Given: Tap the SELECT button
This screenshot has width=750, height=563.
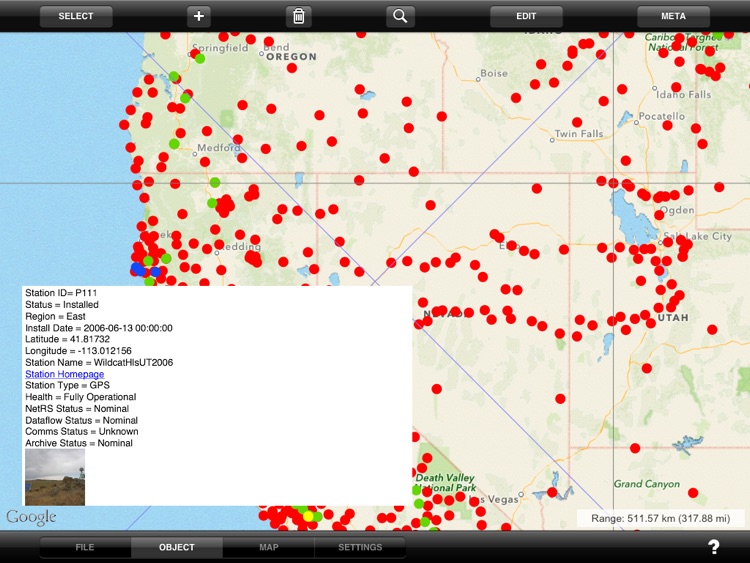Looking at the screenshot, I should [76, 16].
